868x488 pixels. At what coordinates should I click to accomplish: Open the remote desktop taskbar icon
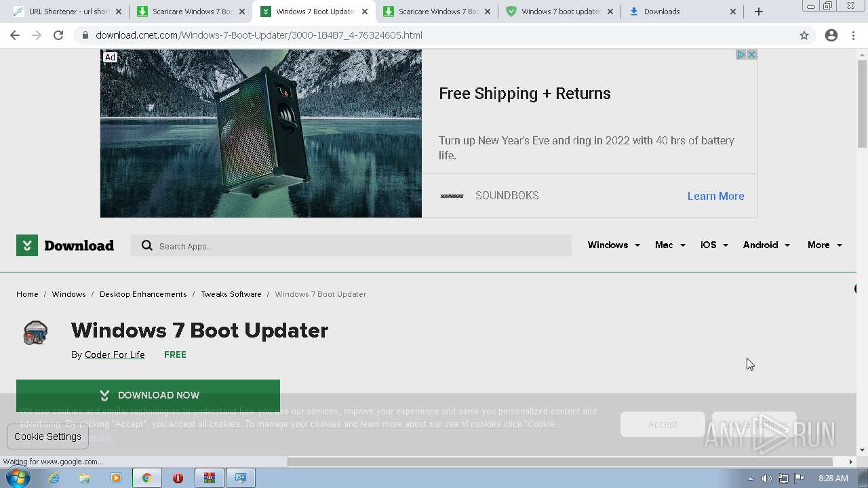click(240, 478)
